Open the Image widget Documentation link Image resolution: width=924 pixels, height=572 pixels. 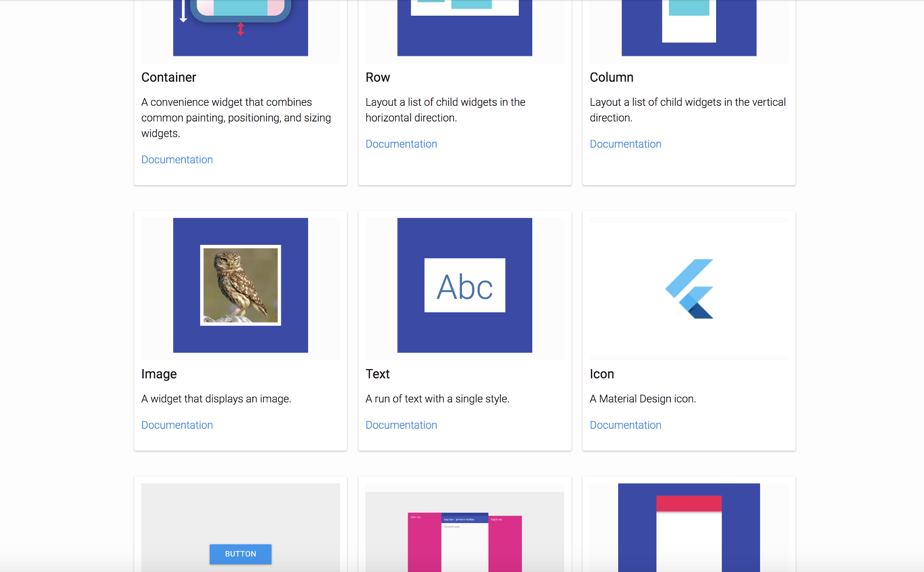coord(177,425)
